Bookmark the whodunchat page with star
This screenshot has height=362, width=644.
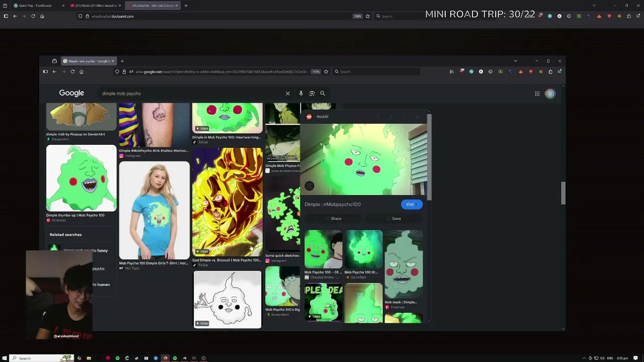368,16
